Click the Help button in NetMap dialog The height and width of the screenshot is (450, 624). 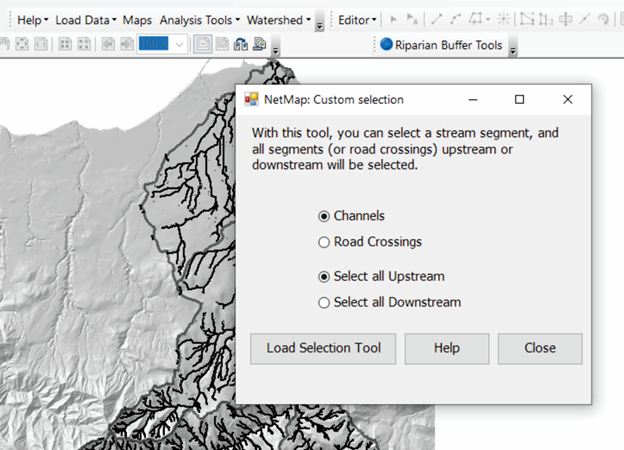[447, 349]
